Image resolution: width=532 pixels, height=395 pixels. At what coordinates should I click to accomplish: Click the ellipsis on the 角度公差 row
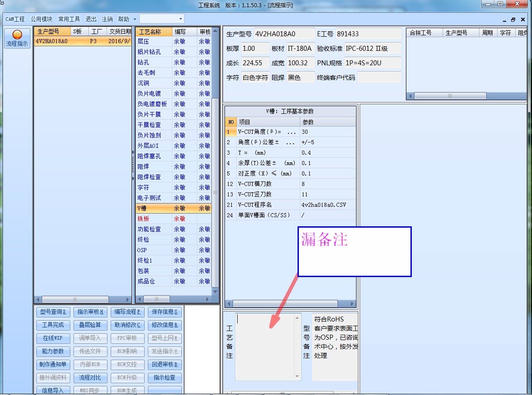point(290,142)
